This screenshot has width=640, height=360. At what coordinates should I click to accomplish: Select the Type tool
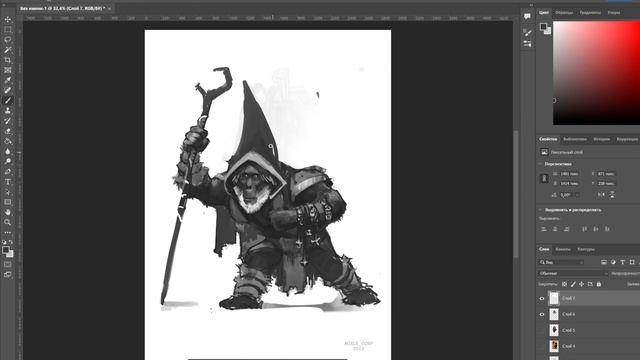[x=8, y=182]
